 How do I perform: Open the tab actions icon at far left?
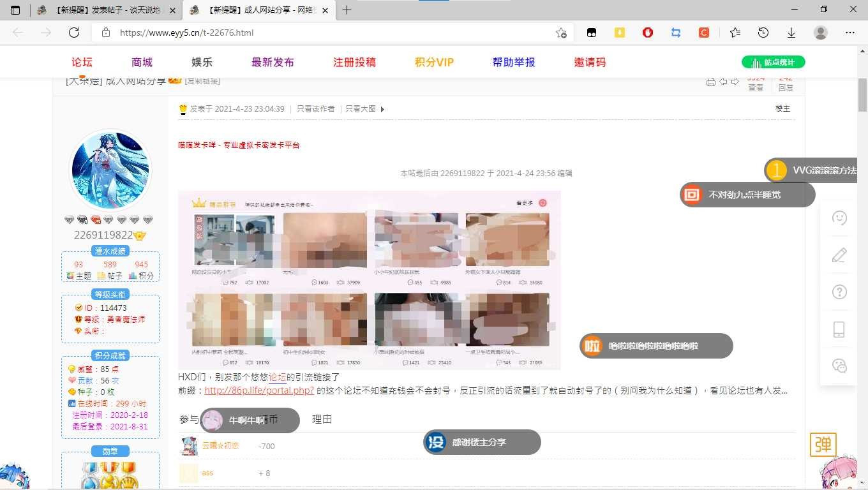click(x=15, y=10)
